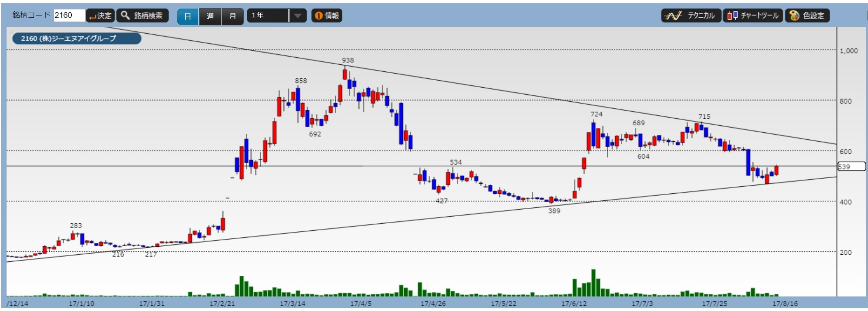Open the チャートツール chart tools menu

click(753, 15)
